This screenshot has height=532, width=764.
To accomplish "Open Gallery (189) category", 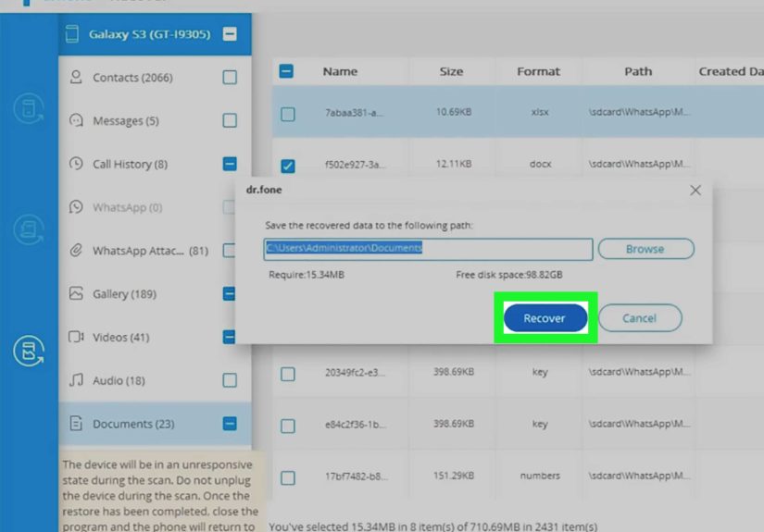I will [x=124, y=294].
